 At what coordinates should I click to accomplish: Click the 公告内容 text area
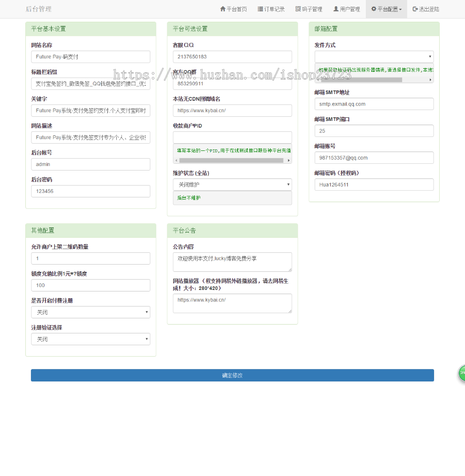tap(232, 262)
